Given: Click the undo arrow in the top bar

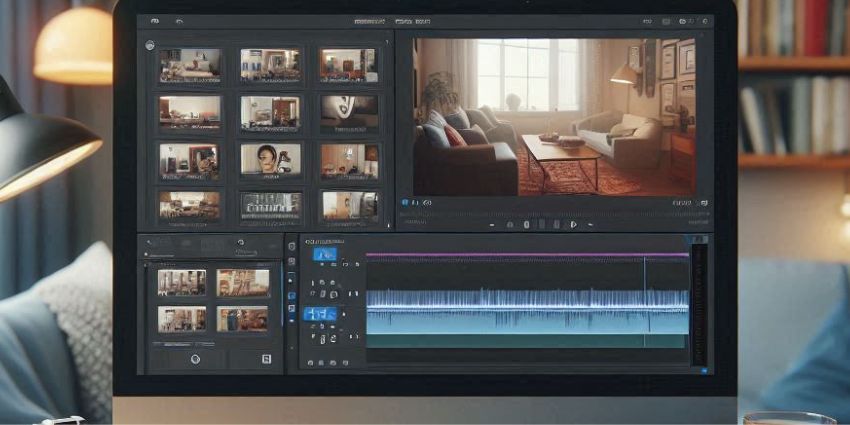Looking at the screenshot, I should [179, 22].
